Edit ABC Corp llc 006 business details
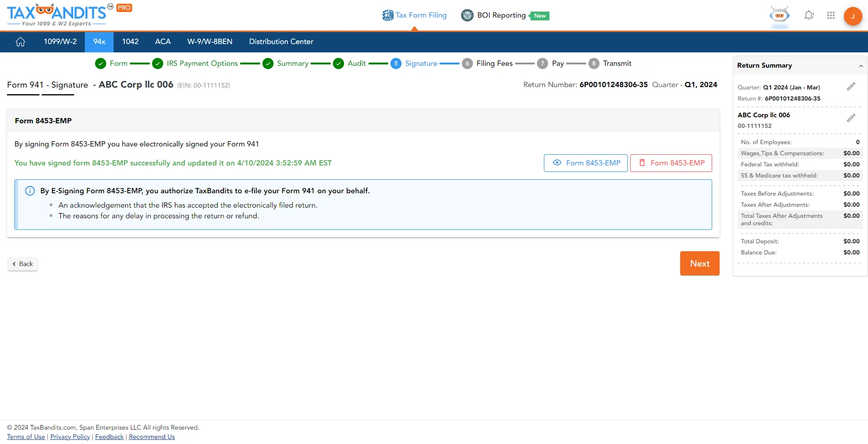 click(x=851, y=118)
